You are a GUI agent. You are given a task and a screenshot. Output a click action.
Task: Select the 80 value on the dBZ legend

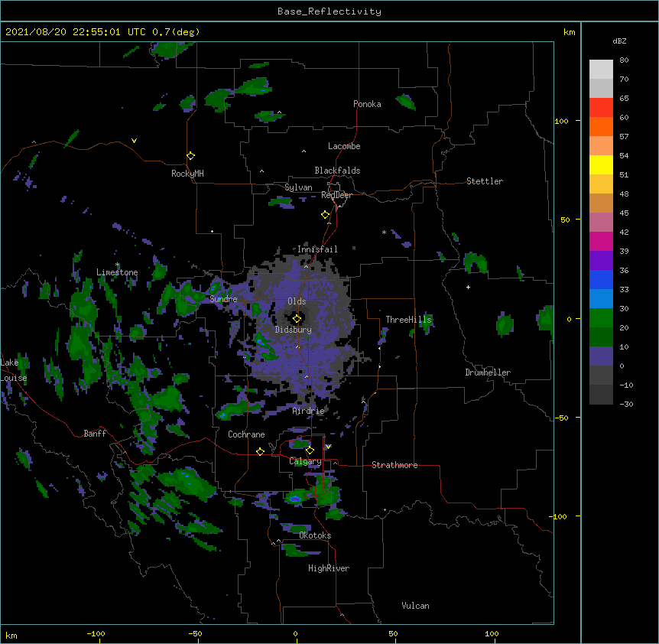click(624, 60)
